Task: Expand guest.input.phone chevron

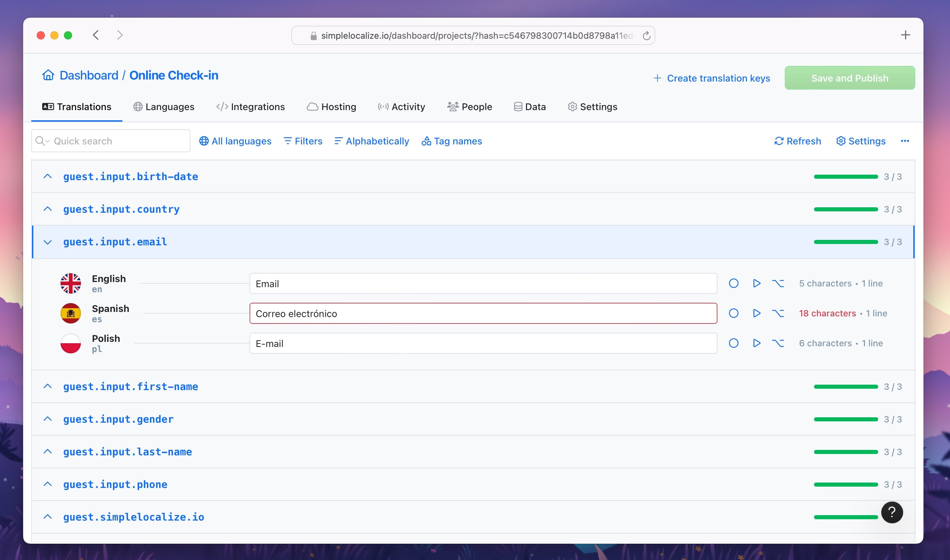Action: tap(48, 484)
